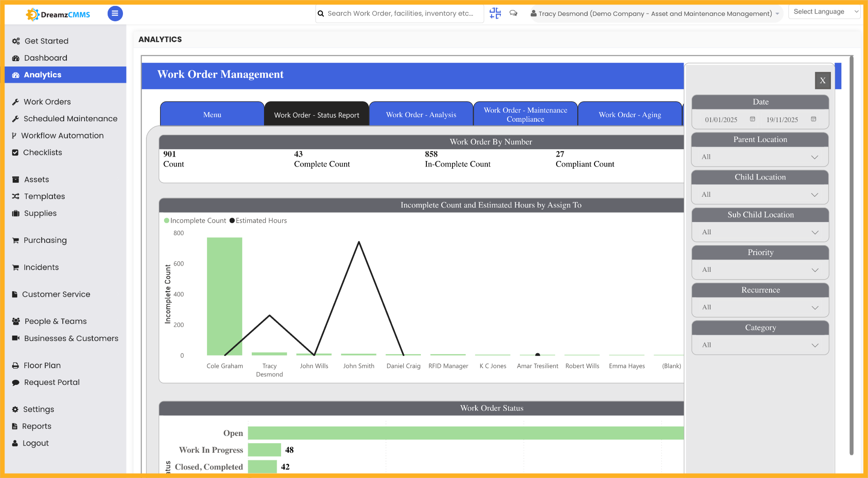The width and height of the screenshot is (868, 478).
Task: Click the 858 In-Complete Count value
Action: pyautogui.click(x=431, y=154)
